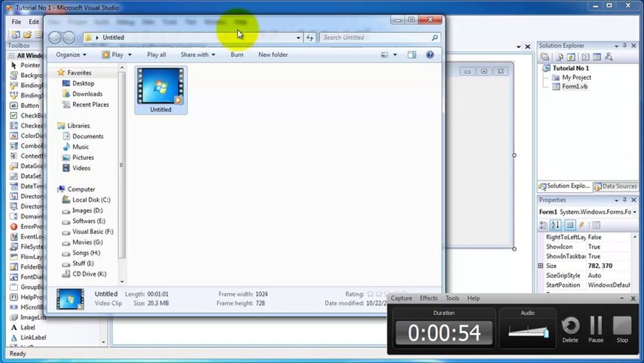Toggle the Explorer preview pane
Screen dimensions: 644x363
coord(411,54)
